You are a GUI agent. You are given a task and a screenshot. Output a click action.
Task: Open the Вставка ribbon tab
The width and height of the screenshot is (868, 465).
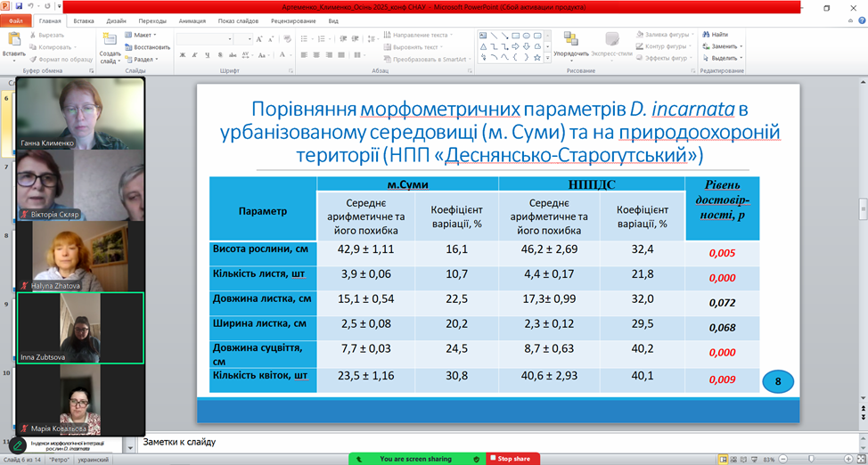tap(84, 20)
